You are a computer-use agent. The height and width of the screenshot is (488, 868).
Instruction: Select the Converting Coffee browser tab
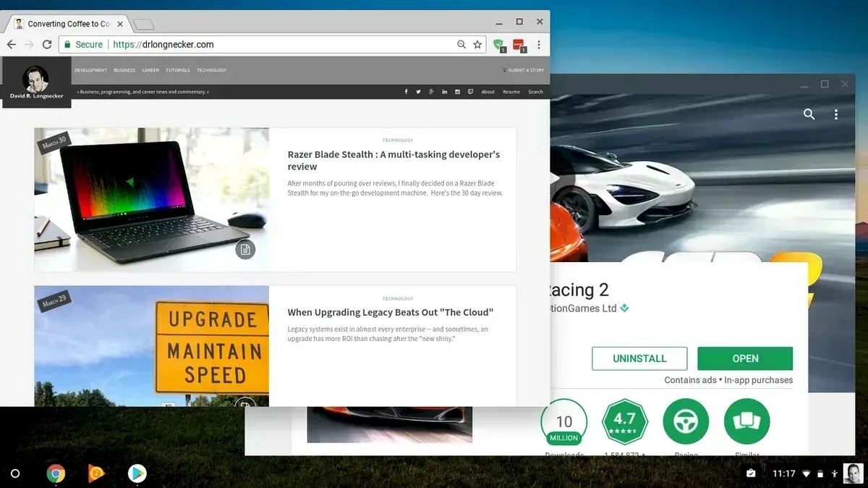[69, 24]
